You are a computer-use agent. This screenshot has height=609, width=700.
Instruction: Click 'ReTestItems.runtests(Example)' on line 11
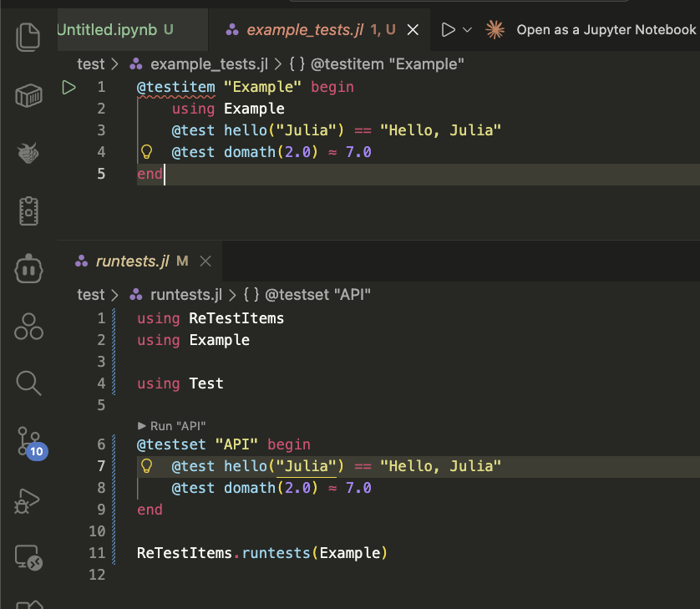[262, 553]
